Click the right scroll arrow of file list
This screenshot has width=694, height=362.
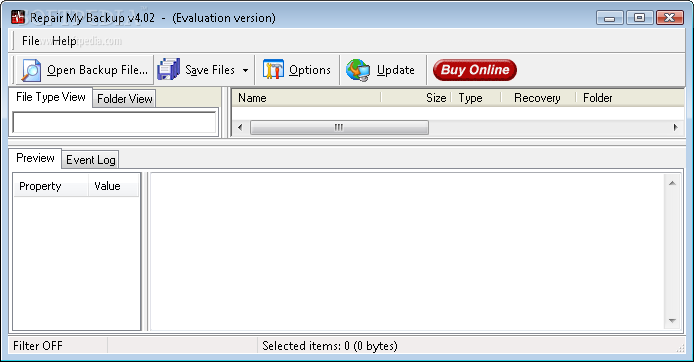pyautogui.click(x=675, y=127)
